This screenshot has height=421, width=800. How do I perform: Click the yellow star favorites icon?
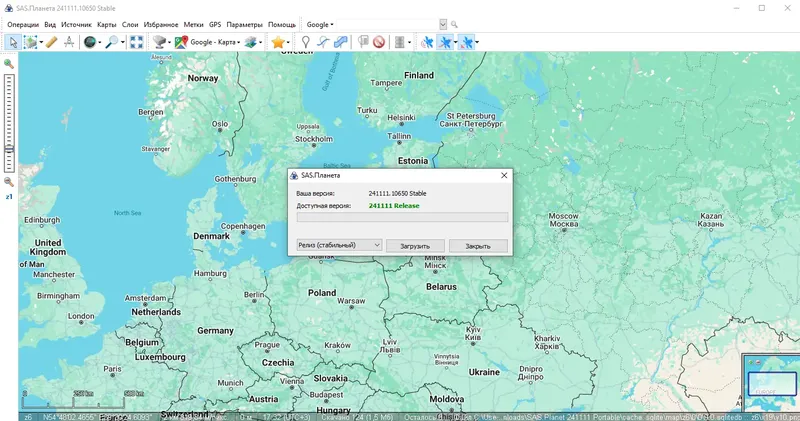[x=278, y=42]
